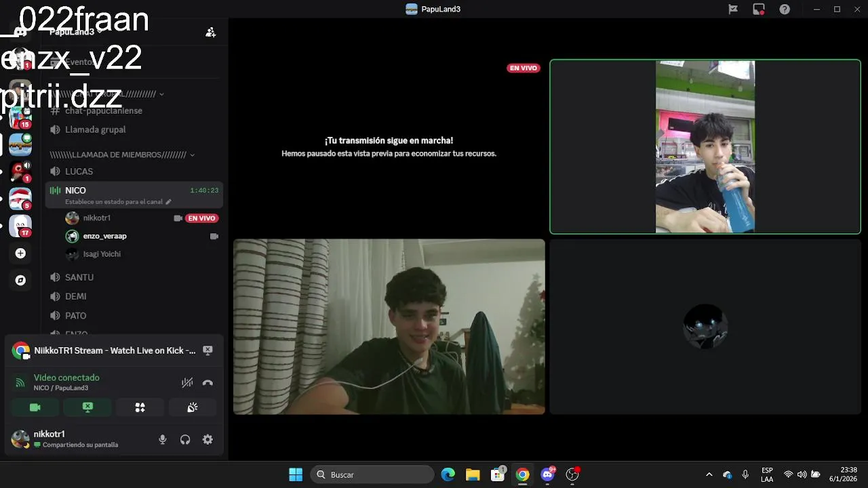Focus the paused stream preview tile
Image resolution: width=868 pixels, height=488 pixels.
tap(389, 146)
